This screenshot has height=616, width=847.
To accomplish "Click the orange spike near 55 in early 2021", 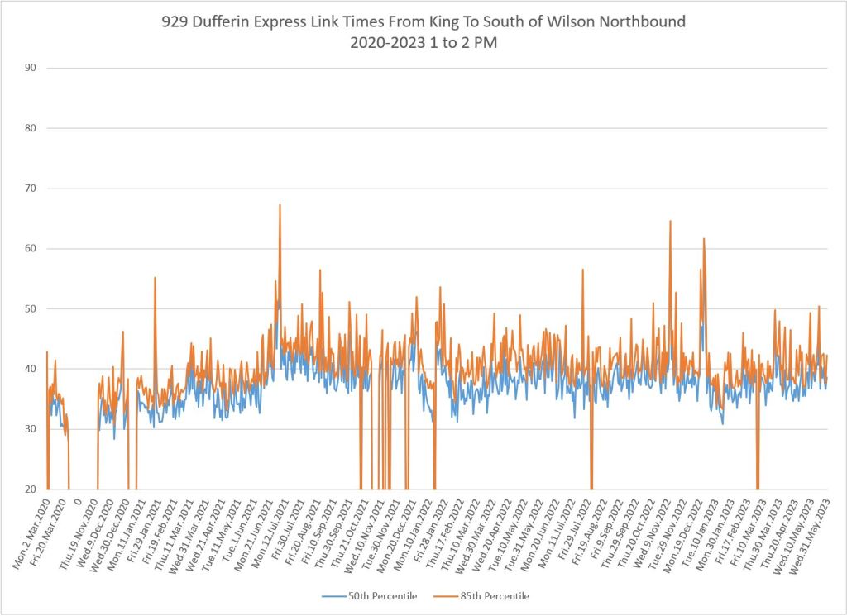I will 155,279.
